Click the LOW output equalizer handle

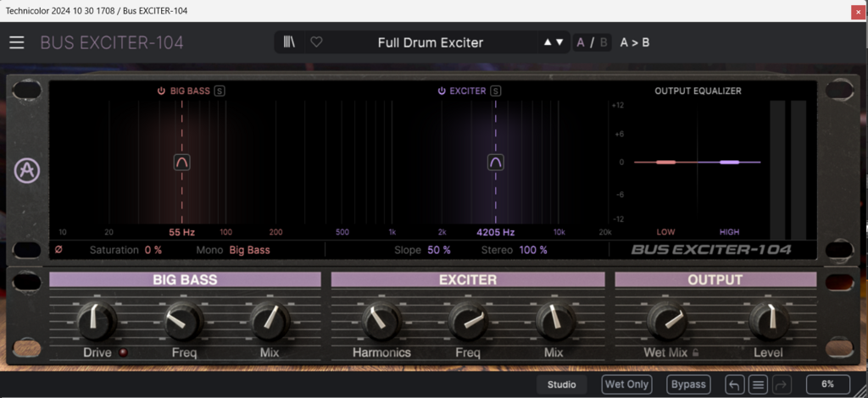(x=665, y=162)
